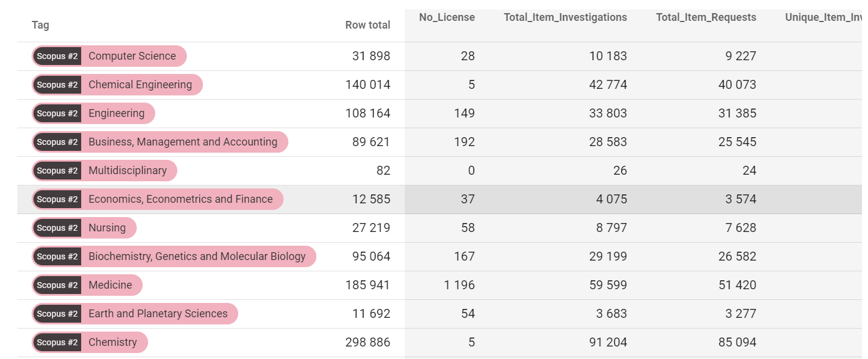Sort by No_License column header
The image size is (868, 359).
coord(447,17)
